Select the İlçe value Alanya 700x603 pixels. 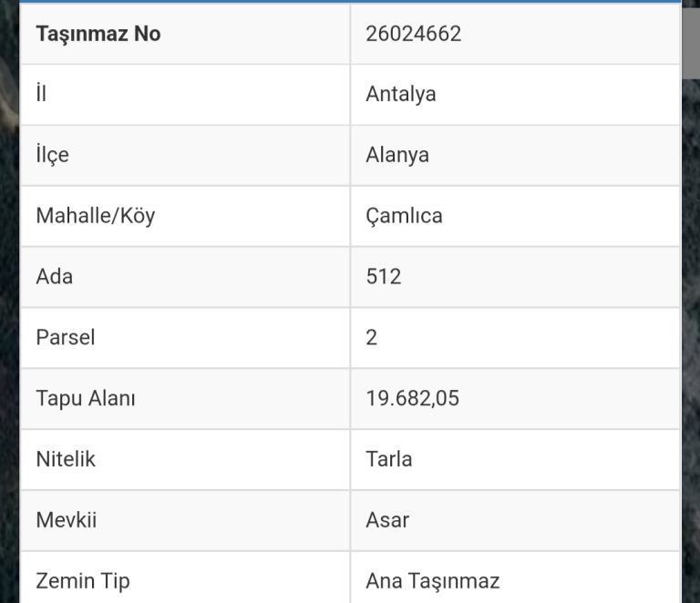pyautogui.click(x=397, y=156)
